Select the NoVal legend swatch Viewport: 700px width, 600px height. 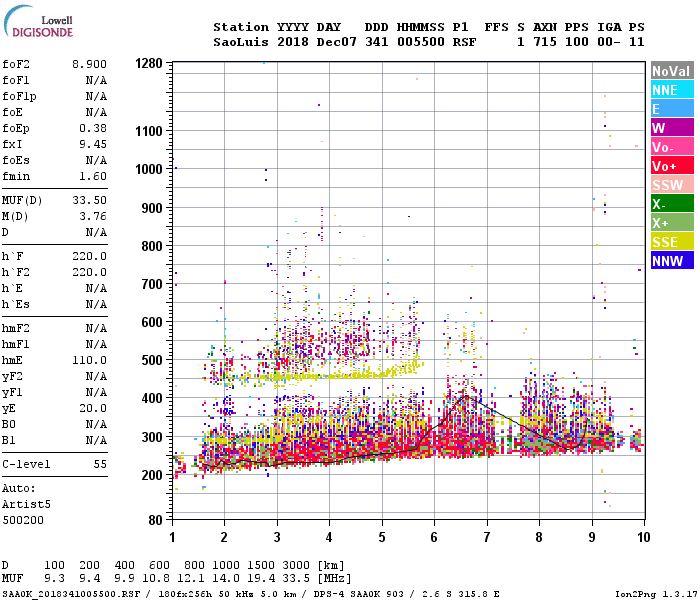[x=672, y=71]
